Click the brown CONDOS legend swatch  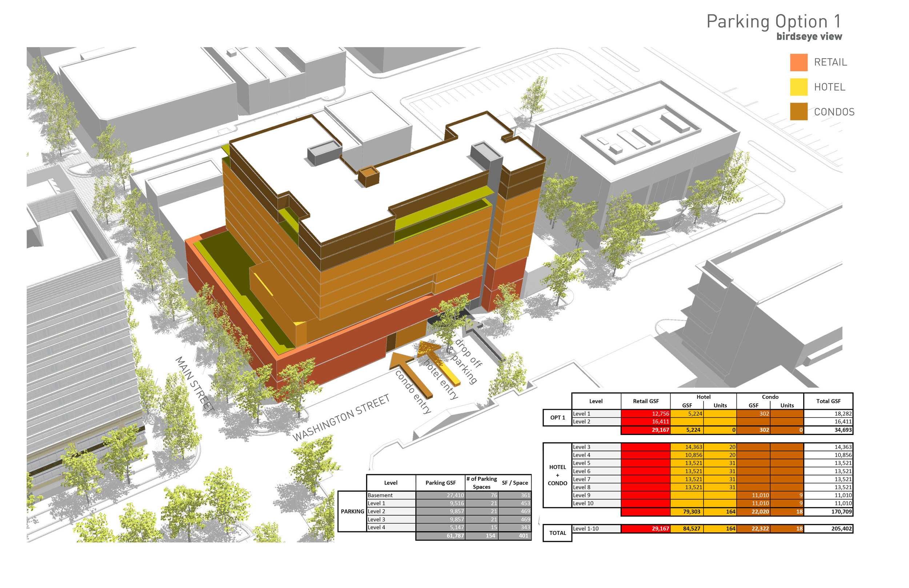[798, 112]
